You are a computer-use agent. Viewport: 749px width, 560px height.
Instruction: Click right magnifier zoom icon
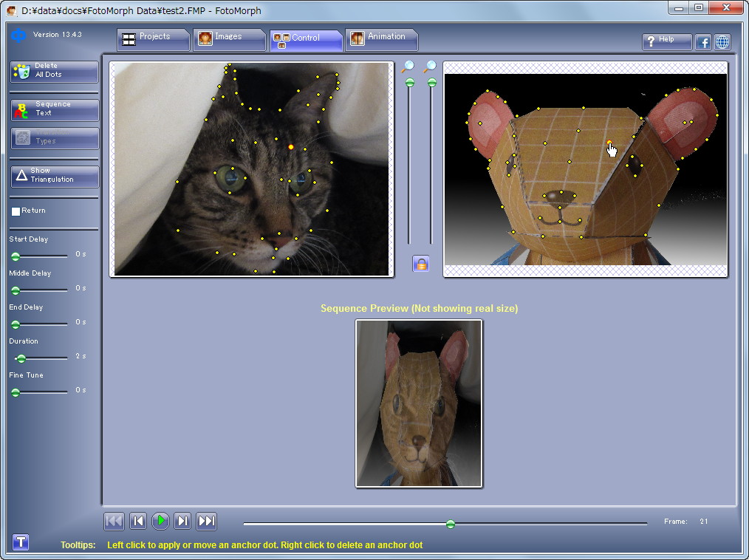tap(429, 67)
